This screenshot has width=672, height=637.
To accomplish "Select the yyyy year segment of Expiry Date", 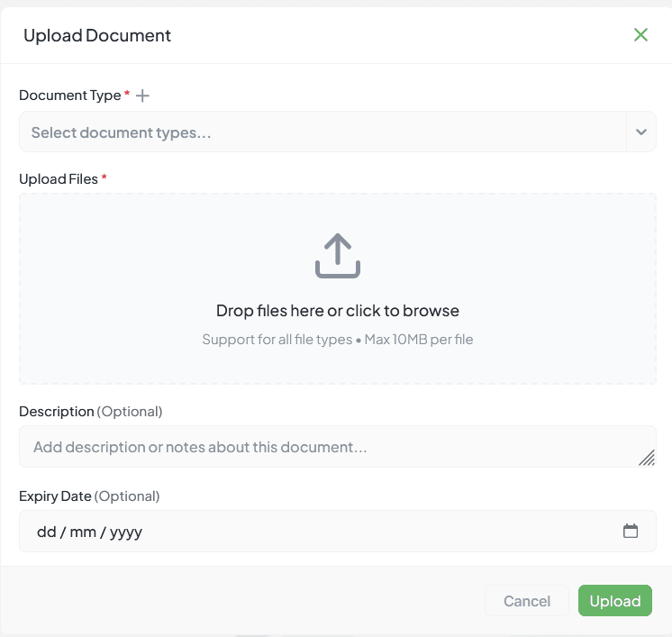I will pyautogui.click(x=125, y=532).
